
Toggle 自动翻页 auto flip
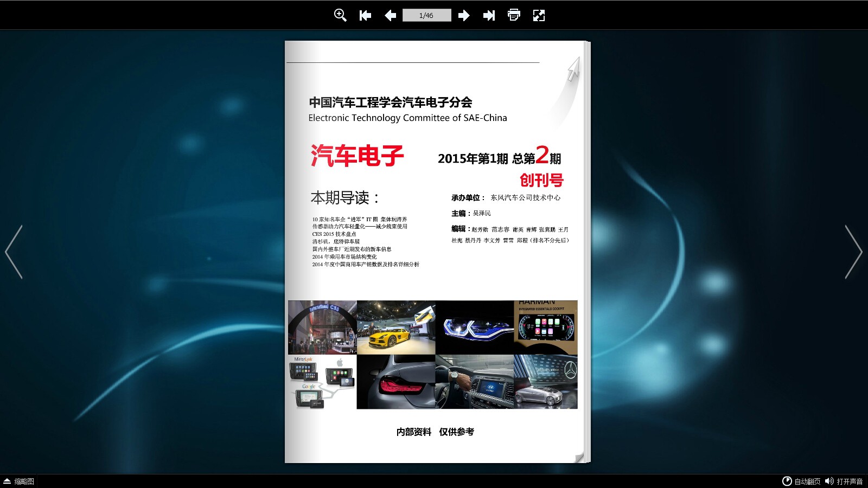801,481
